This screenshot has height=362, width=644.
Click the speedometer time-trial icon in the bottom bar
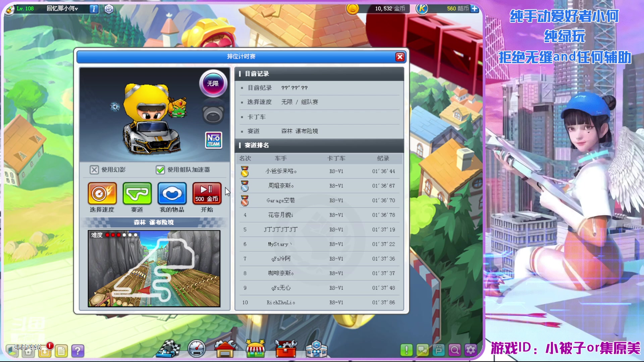tap(197, 349)
